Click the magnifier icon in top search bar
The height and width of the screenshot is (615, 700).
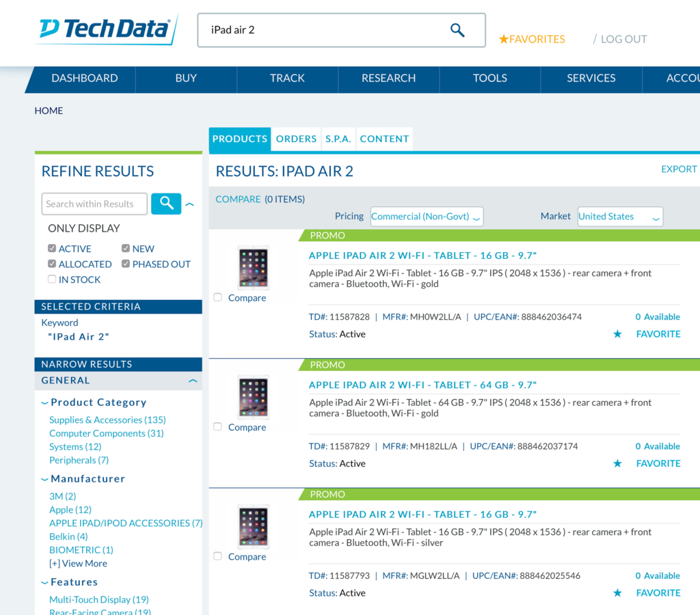click(457, 30)
